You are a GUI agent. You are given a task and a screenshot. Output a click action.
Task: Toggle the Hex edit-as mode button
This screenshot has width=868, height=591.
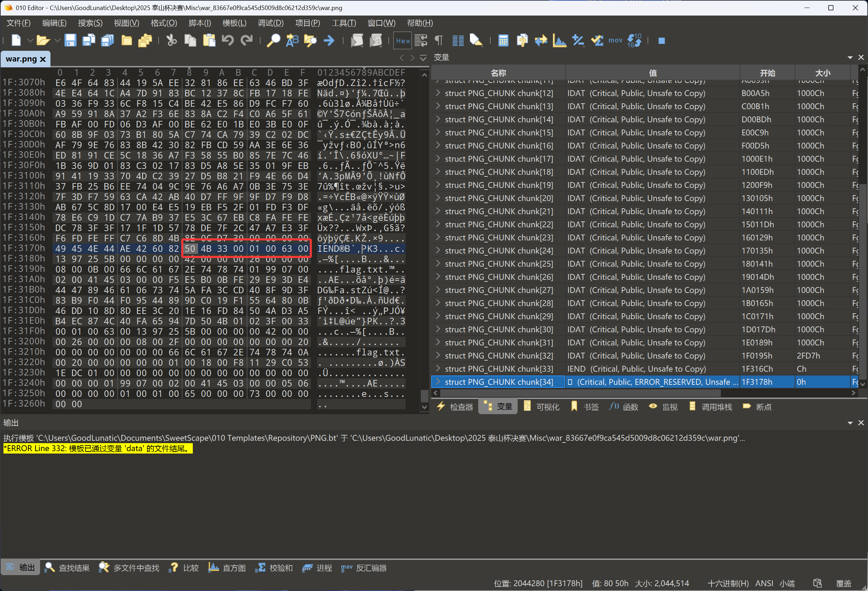coord(403,41)
